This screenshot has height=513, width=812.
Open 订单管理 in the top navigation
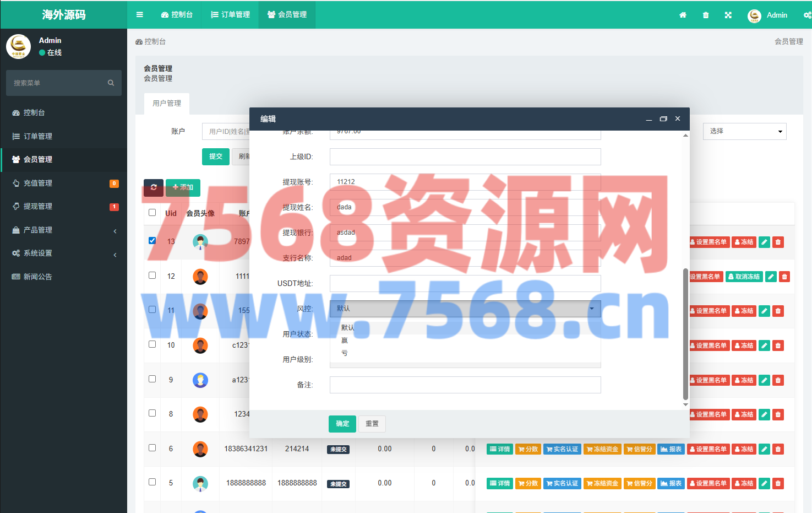(x=231, y=15)
